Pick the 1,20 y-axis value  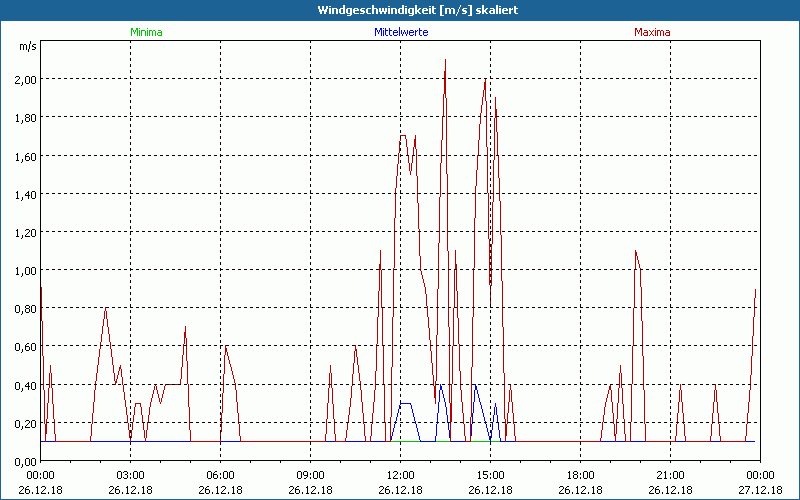(x=23, y=232)
